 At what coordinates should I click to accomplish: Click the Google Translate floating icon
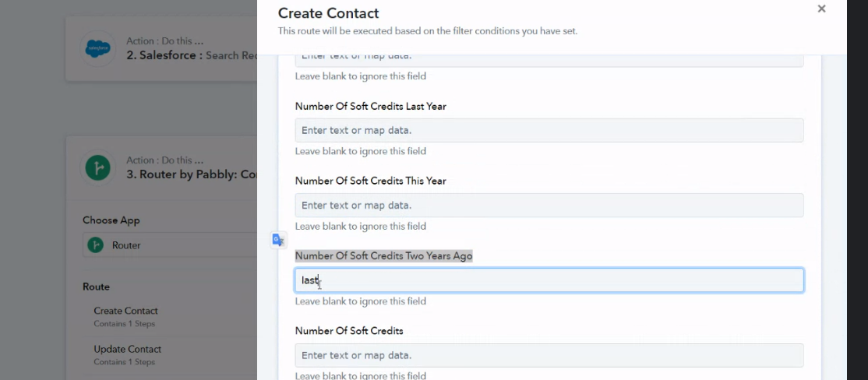click(x=278, y=240)
